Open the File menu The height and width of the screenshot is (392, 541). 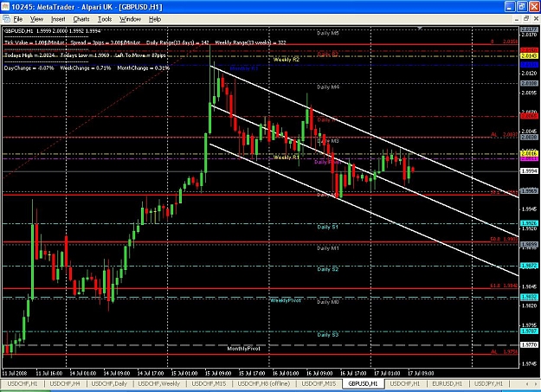point(18,19)
